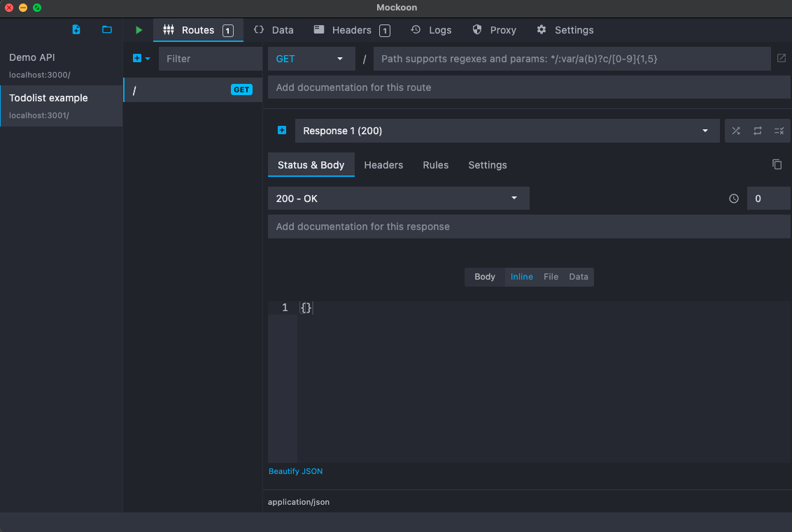The height and width of the screenshot is (532, 792).
Task: Click the latency clock icon
Action: [x=734, y=199]
